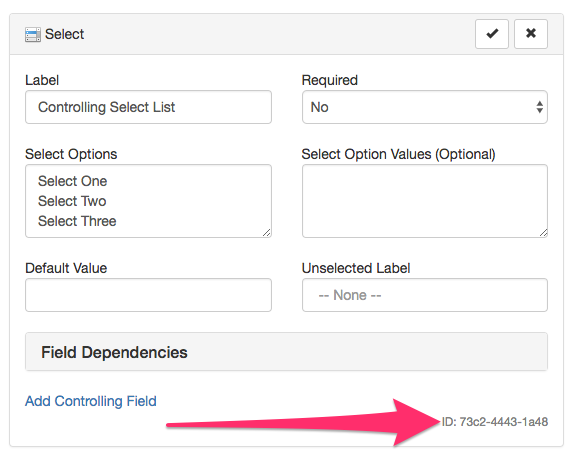This screenshot has width=573, height=458.
Task: Click inside the Select Options textarea
Action: click(148, 201)
